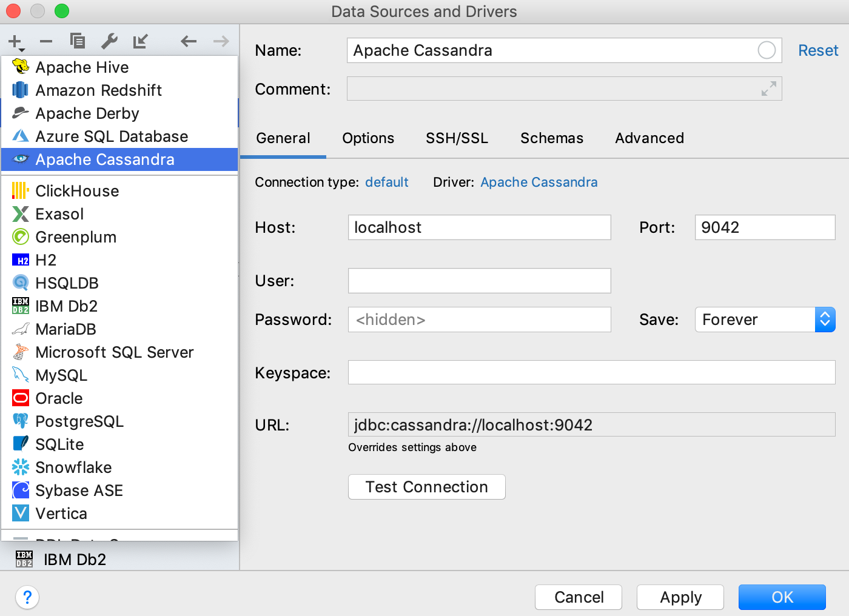Select Oracle data source
This screenshot has width=849, height=616.
coord(119,398)
